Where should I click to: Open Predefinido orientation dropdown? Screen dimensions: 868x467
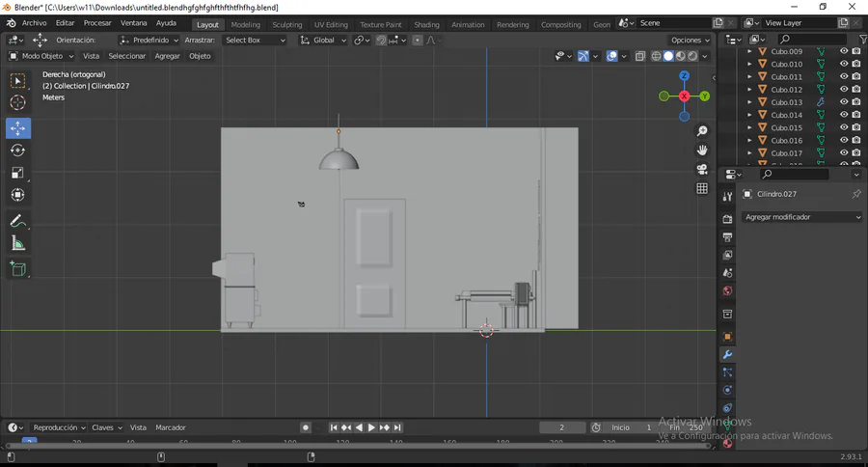click(x=149, y=40)
